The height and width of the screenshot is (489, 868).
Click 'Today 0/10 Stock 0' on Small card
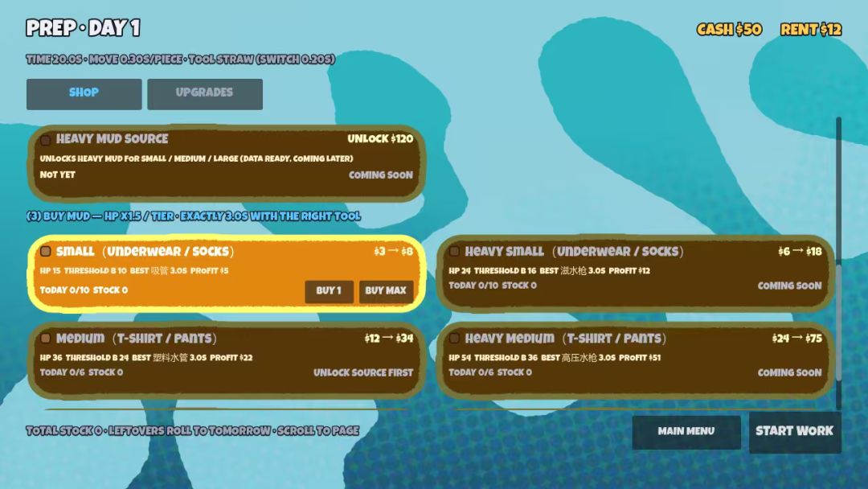click(x=84, y=290)
